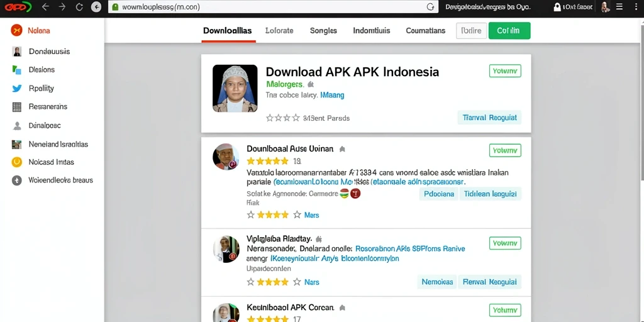
Task: Click the Nemoioas button
Action: pyautogui.click(x=438, y=282)
